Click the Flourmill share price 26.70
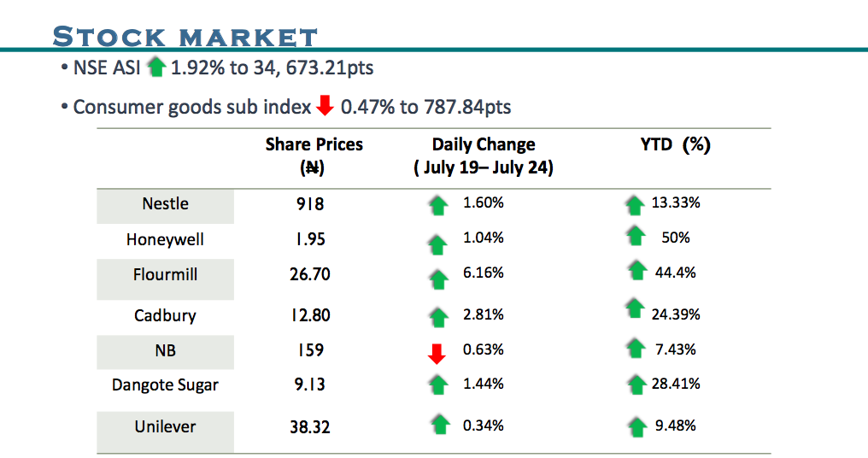This screenshot has height=458, width=868. [309, 274]
